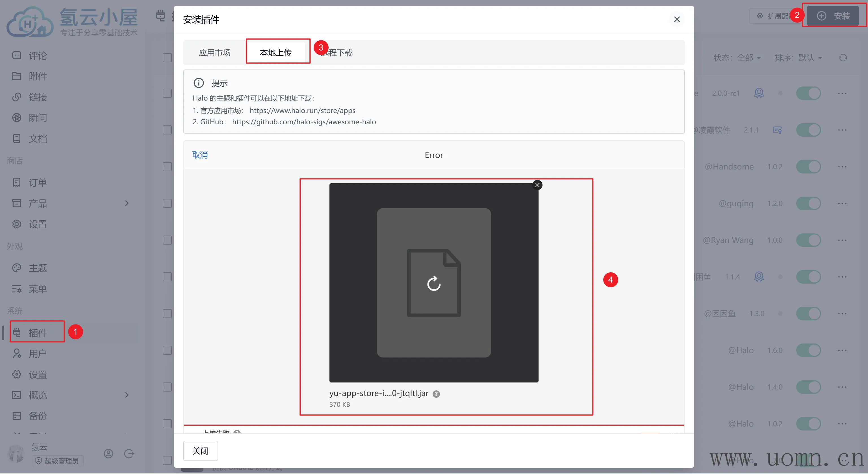
Task: Open more options for the @Handsome plugin
Action: coord(842,167)
